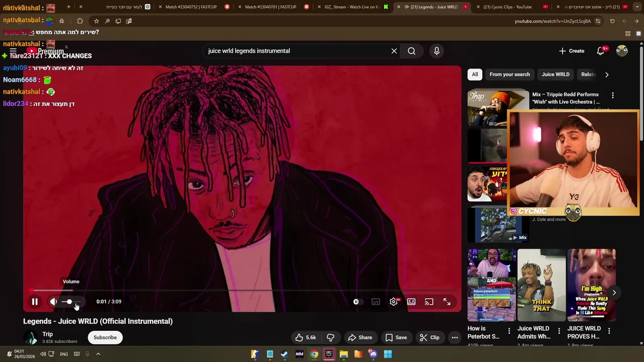
Task: Open options for the Trippie Redd mix
Action: click(x=613, y=95)
